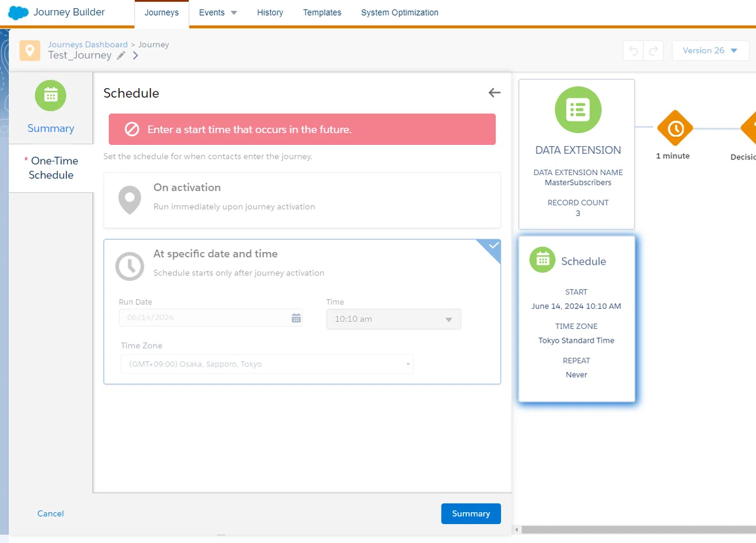Click the horizontal canvas scrollbar
This screenshot has width=756, height=543.
[639, 530]
